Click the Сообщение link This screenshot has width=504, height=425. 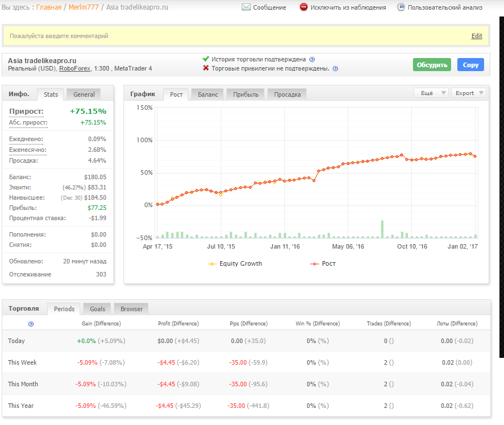coord(270,7)
